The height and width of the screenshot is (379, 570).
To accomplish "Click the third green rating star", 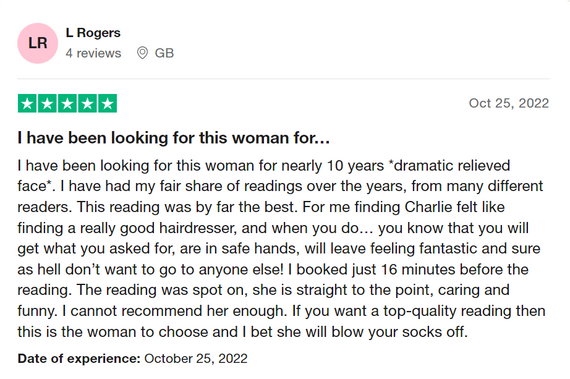I will pyautogui.click(x=67, y=104).
